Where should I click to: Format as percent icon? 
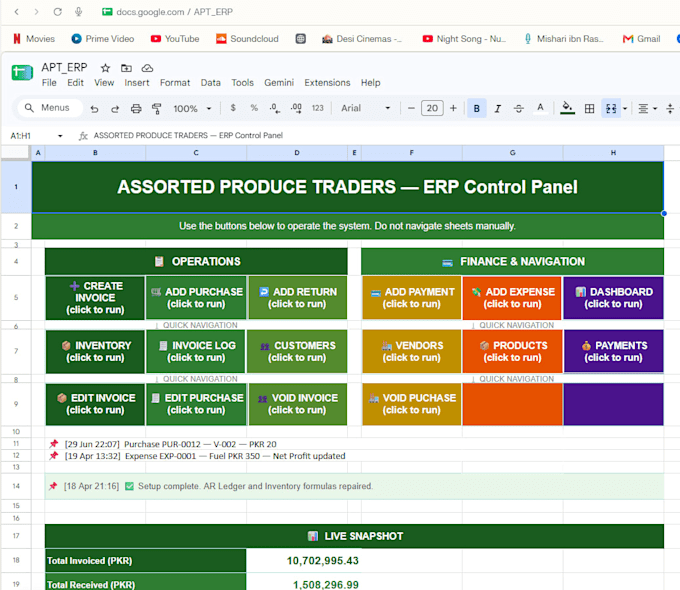254,108
